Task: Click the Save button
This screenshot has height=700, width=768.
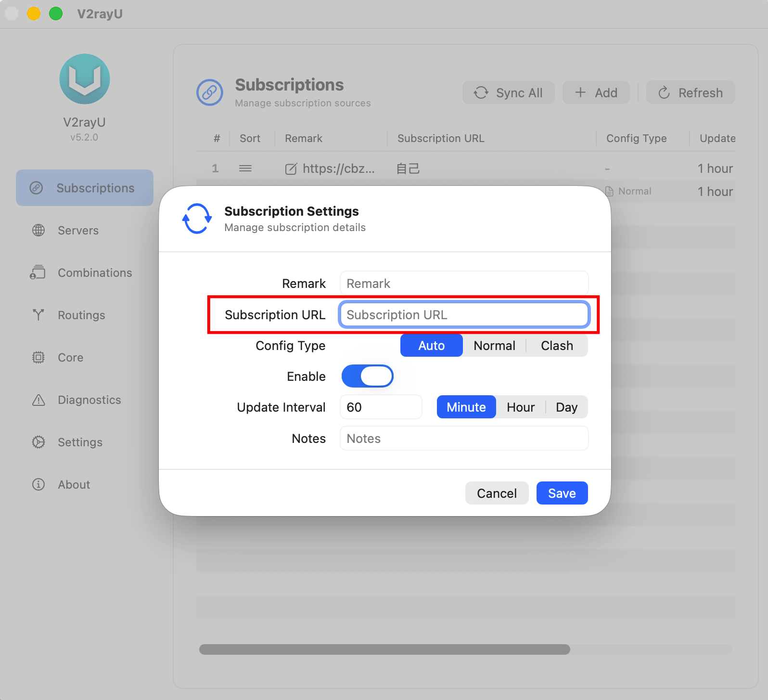Action: click(x=562, y=493)
